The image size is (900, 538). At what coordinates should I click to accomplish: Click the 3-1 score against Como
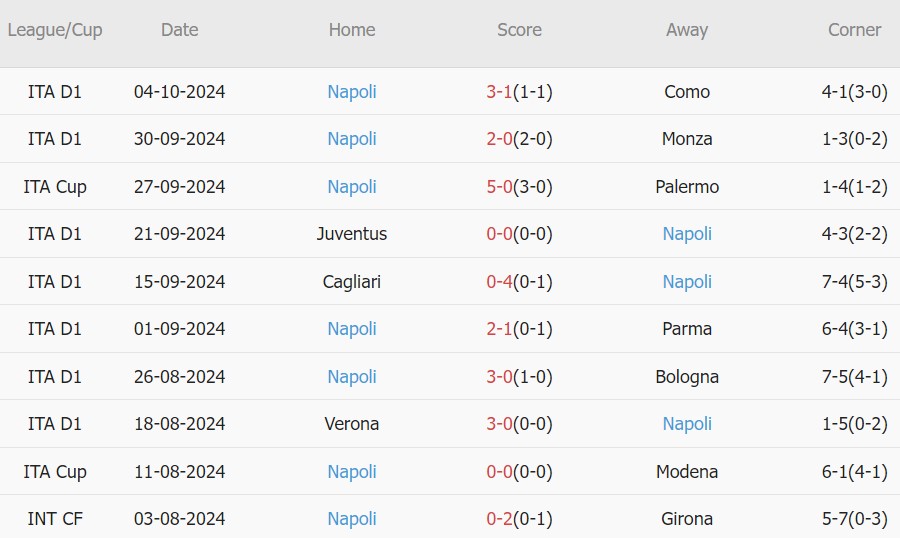(x=500, y=92)
